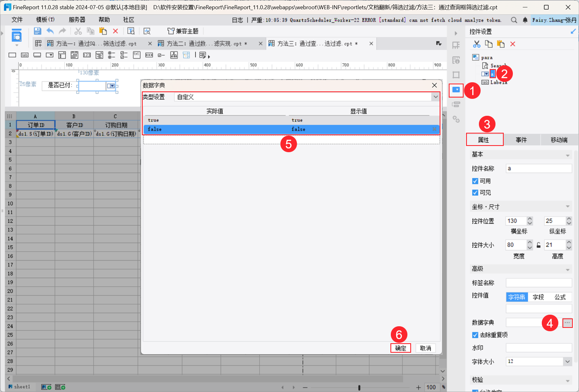This screenshot has width=579, height=392.
Task: Open the 日志 log link
Action: click(x=237, y=20)
